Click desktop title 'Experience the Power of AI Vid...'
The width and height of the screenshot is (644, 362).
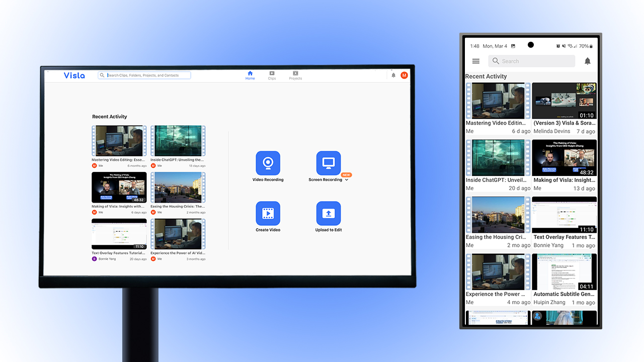[x=178, y=253]
